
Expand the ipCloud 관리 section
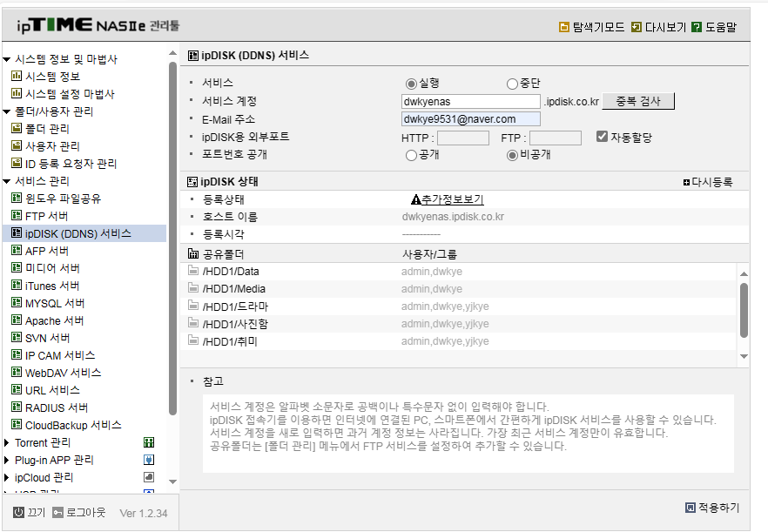point(6,477)
